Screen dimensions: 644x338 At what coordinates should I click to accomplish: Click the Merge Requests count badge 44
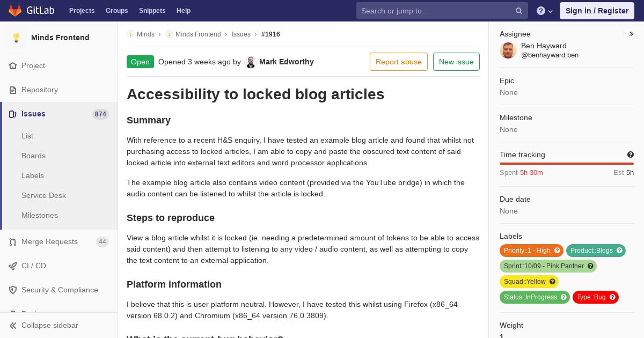tap(103, 242)
